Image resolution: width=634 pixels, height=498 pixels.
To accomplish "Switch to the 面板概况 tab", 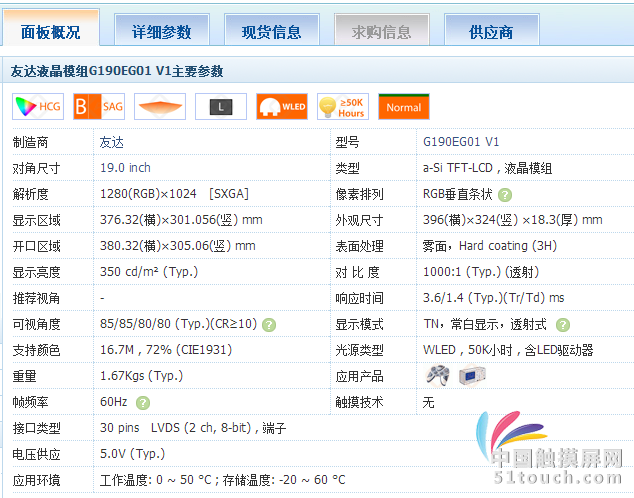I will pyautogui.click(x=51, y=27).
